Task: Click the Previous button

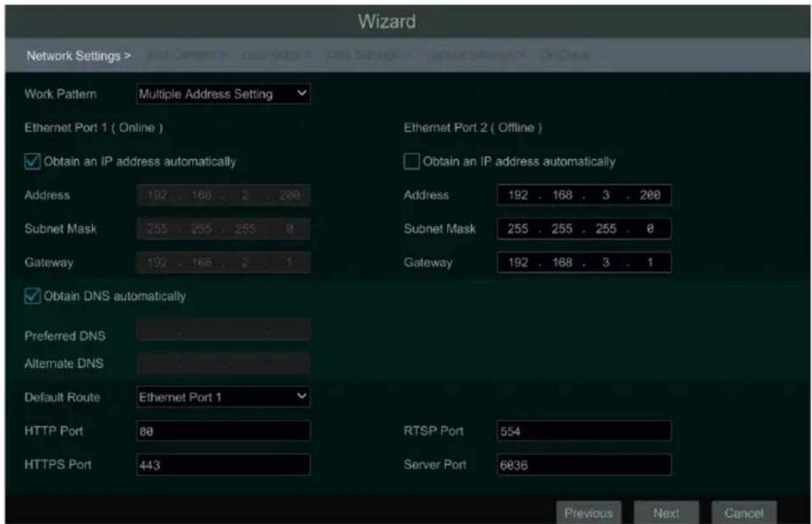Action: pos(589,512)
